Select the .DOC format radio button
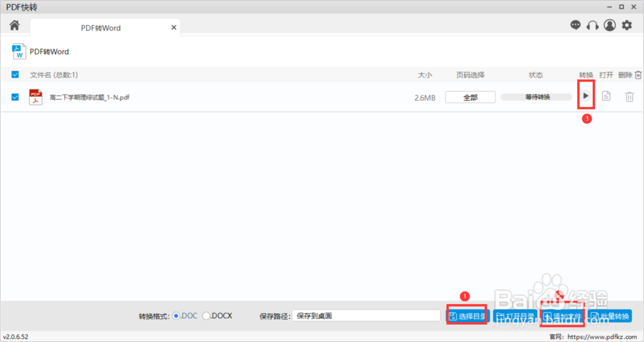 click(176, 316)
